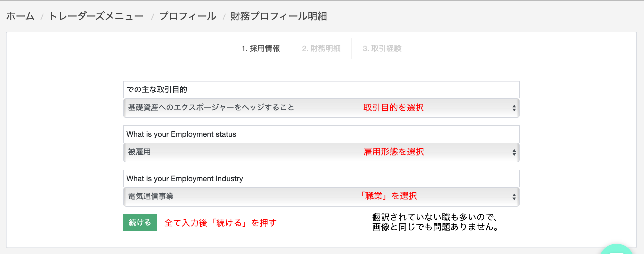Image resolution: width=644 pixels, height=254 pixels.
Task: Click the arrows icon on trading purpose selector
Action: [x=514, y=108]
